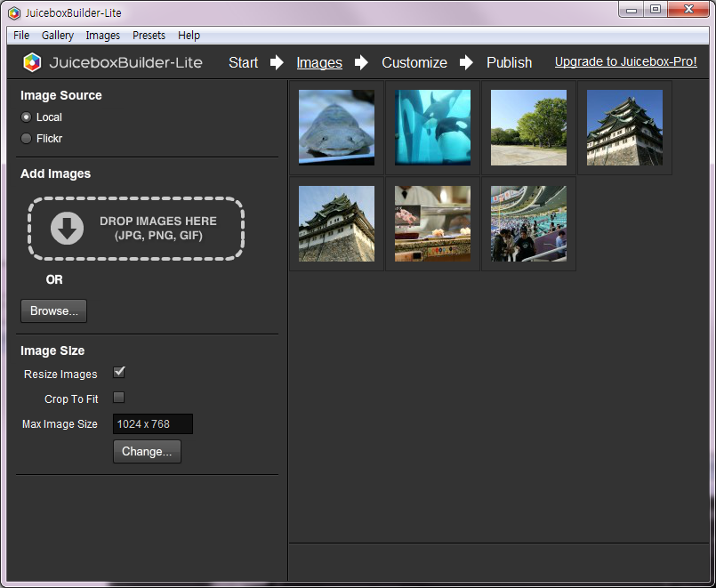Click Upgrade to Juicebox-Pro link
Screen dimensions: 716x588
point(625,62)
